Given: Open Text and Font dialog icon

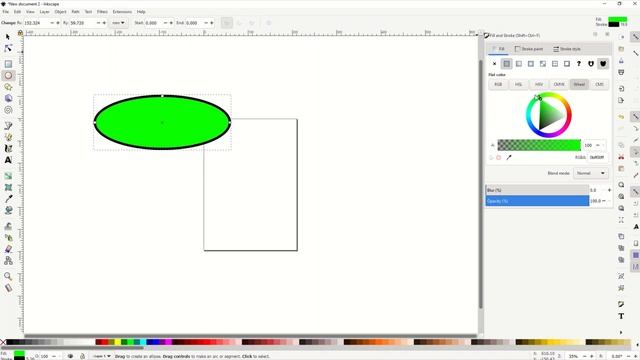Looking at the screenshot, I should click(621, 316).
